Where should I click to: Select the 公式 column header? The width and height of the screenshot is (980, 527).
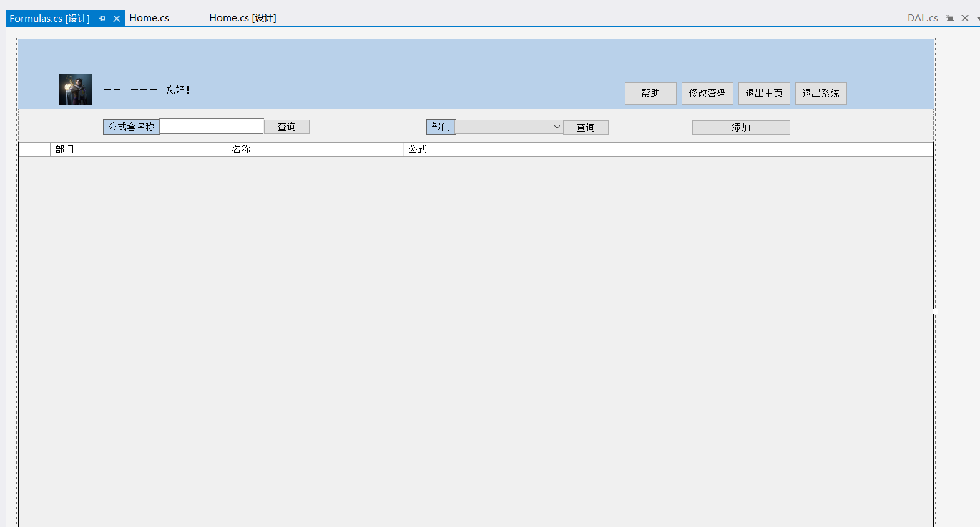click(x=668, y=150)
